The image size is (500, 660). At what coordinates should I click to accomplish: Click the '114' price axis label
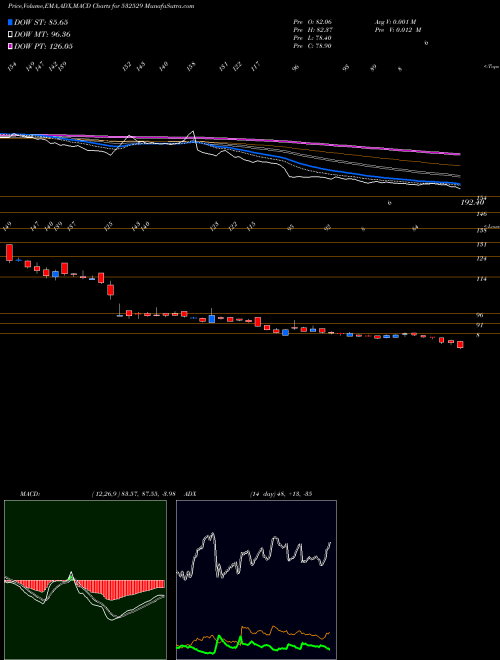[x=482, y=279]
